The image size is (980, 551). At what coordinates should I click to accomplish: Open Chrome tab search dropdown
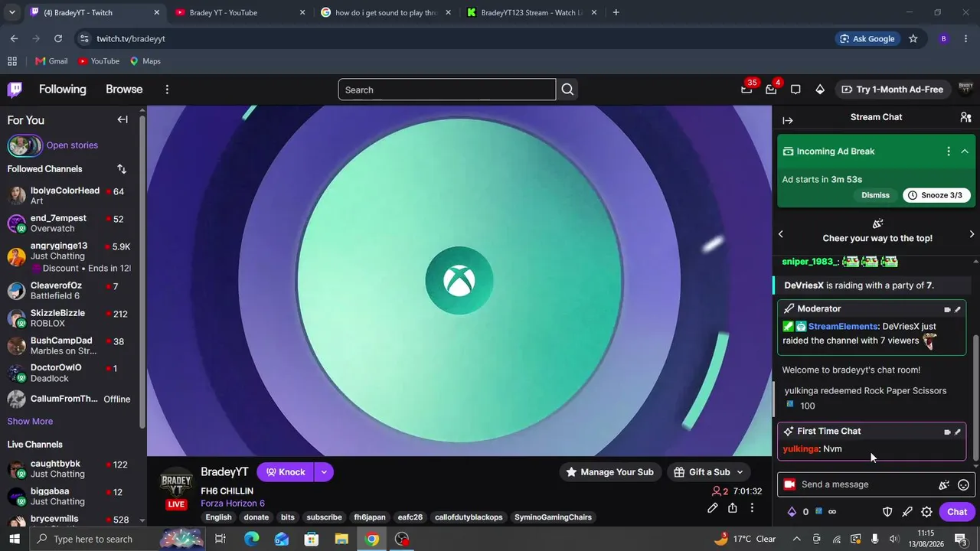click(x=11, y=12)
